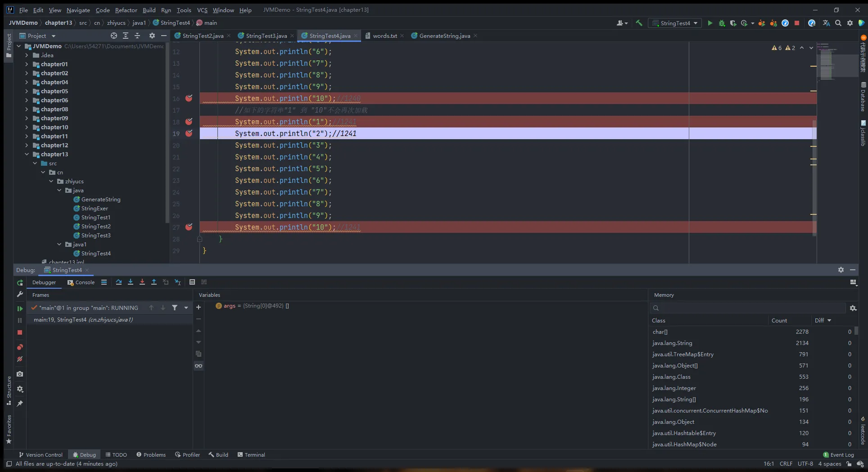Switch to the Console tab in Debug

click(x=81, y=282)
